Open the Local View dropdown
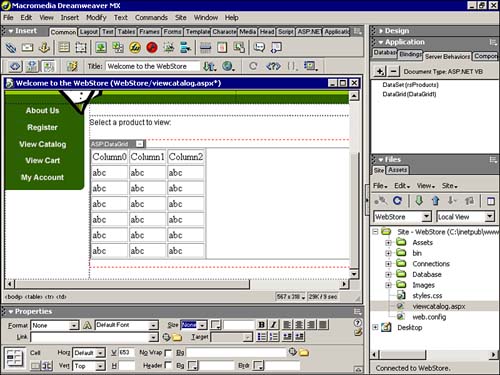The width and height of the screenshot is (500, 375). coord(489,217)
